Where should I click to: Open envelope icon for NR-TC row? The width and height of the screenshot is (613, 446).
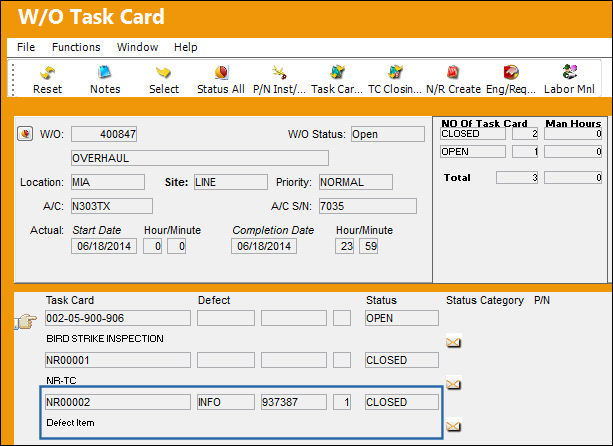click(453, 384)
